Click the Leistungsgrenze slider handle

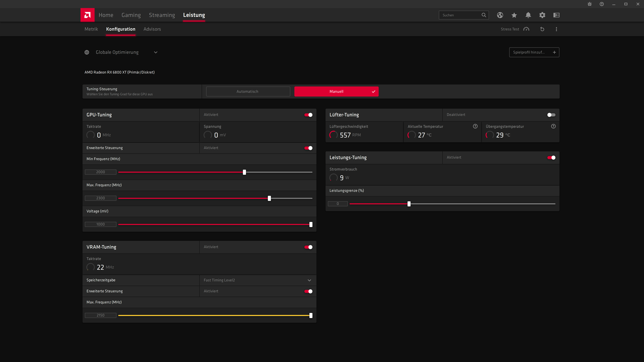pos(409,204)
